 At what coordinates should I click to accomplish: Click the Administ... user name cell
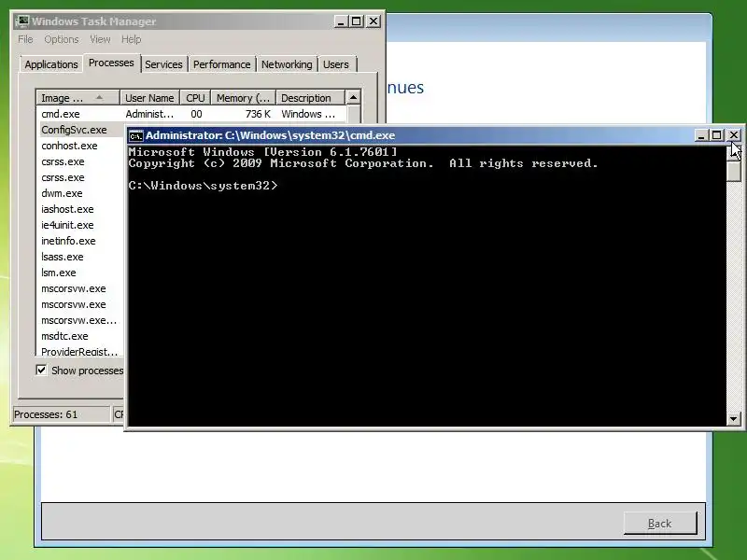point(149,114)
